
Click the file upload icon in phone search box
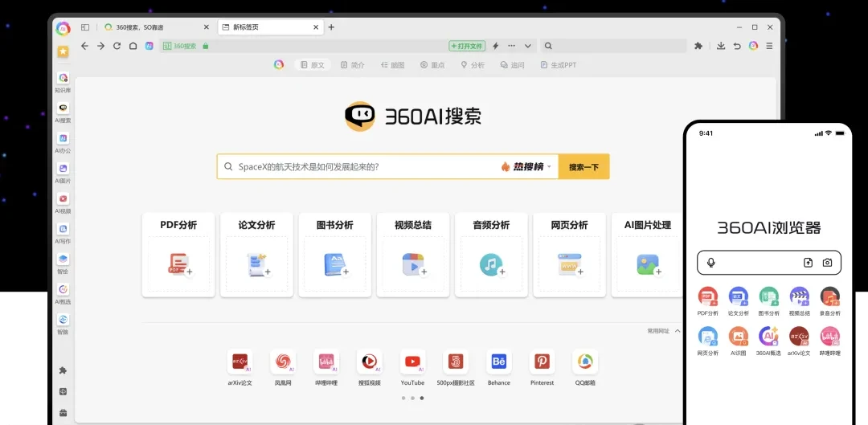[809, 262]
